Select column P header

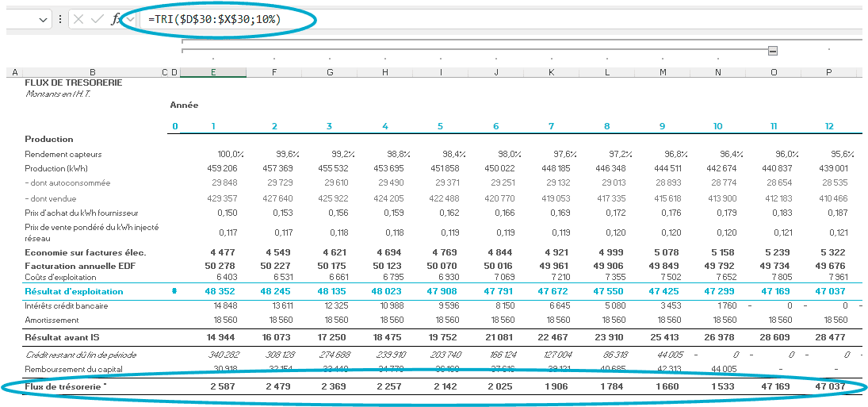828,72
